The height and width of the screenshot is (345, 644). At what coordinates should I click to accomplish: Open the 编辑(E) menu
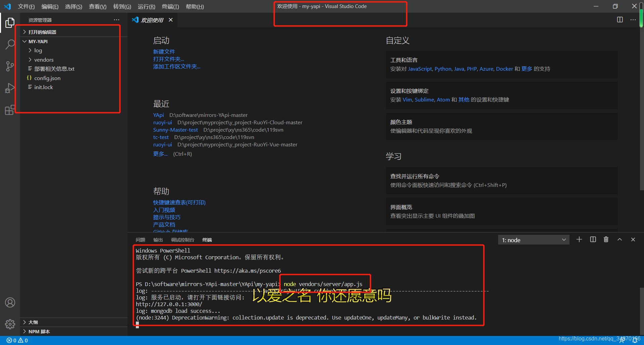(50, 6)
